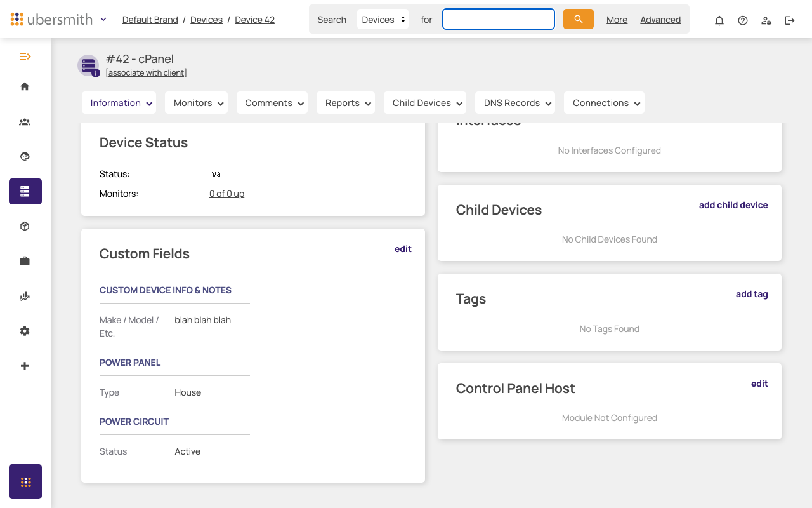Open the support face icon in sidebar

25,156
